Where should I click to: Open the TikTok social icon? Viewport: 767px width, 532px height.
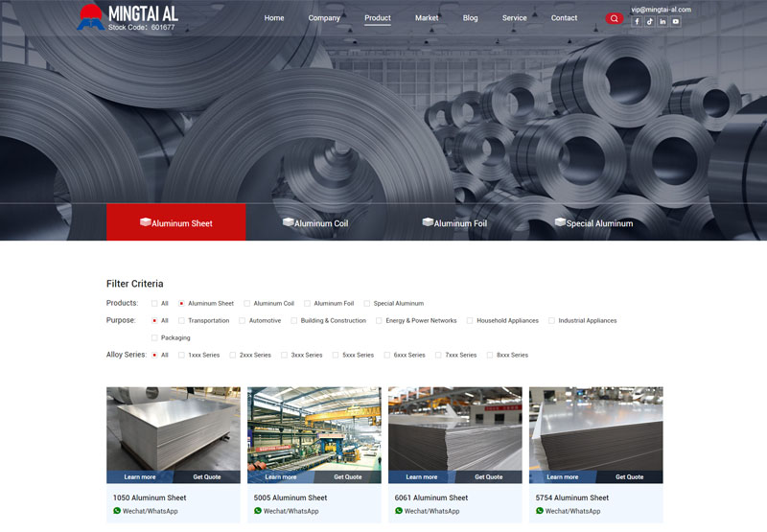(649, 22)
